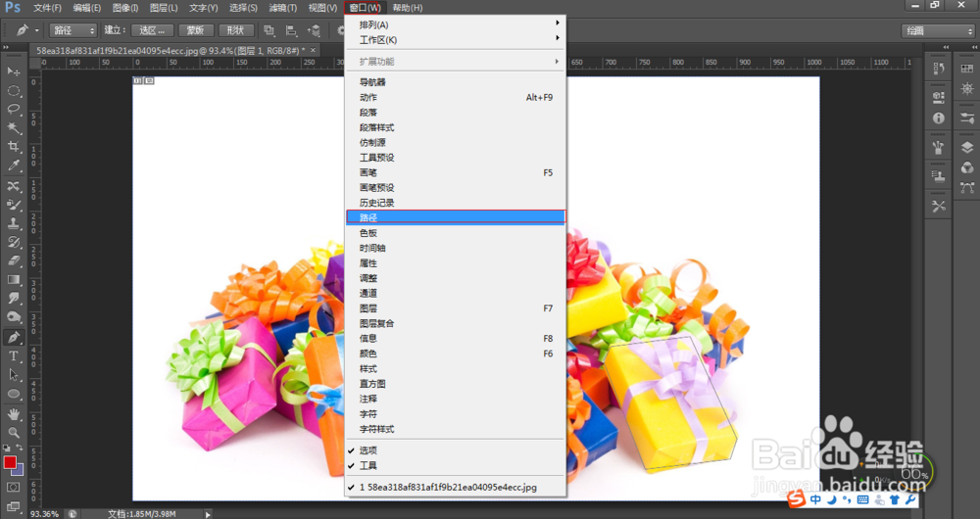980x519 pixels.
Task: Select the Eraser tool
Action: tap(13, 261)
